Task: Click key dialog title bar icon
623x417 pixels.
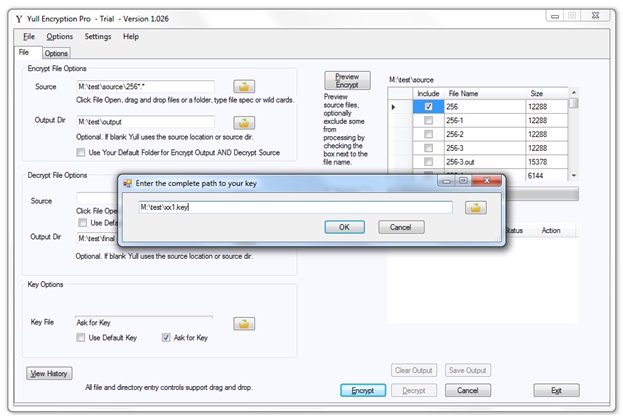Action: (x=128, y=185)
